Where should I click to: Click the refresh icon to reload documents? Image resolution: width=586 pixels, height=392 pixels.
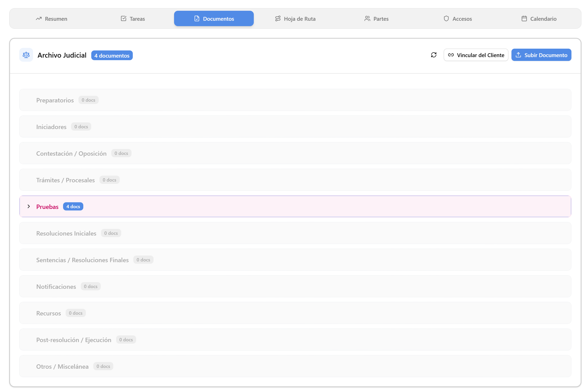(434, 55)
